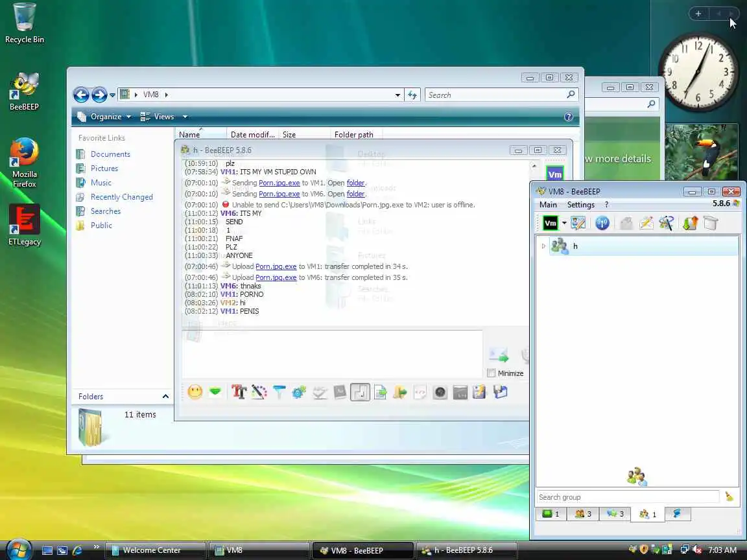Expand address bar history dropdown in explorer
747x560 pixels.
397,95
